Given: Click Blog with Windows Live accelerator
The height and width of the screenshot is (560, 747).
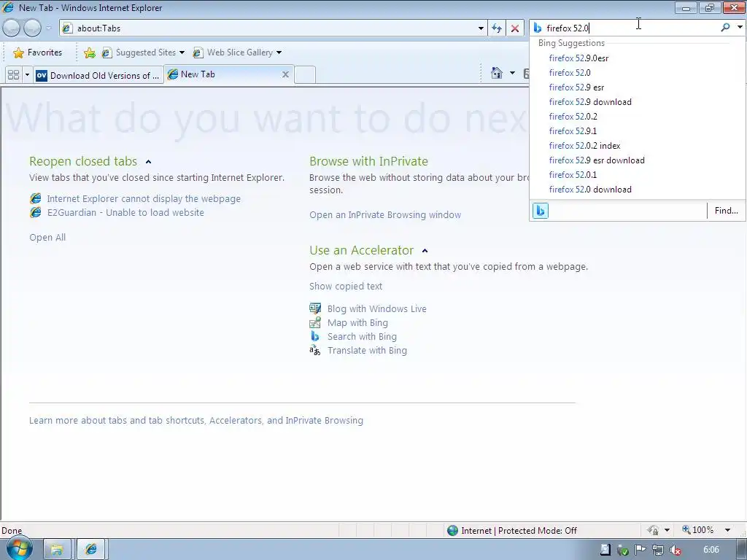Looking at the screenshot, I should pyautogui.click(x=377, y=308).
